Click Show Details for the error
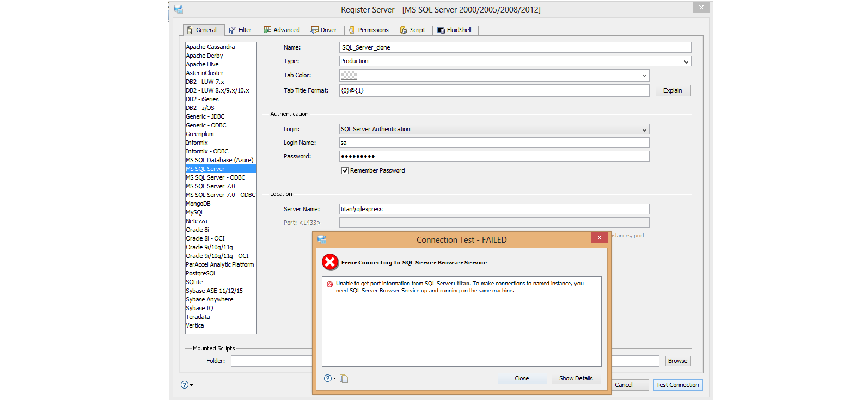This screenshot has height=400, width=868. tap(576, 378)
